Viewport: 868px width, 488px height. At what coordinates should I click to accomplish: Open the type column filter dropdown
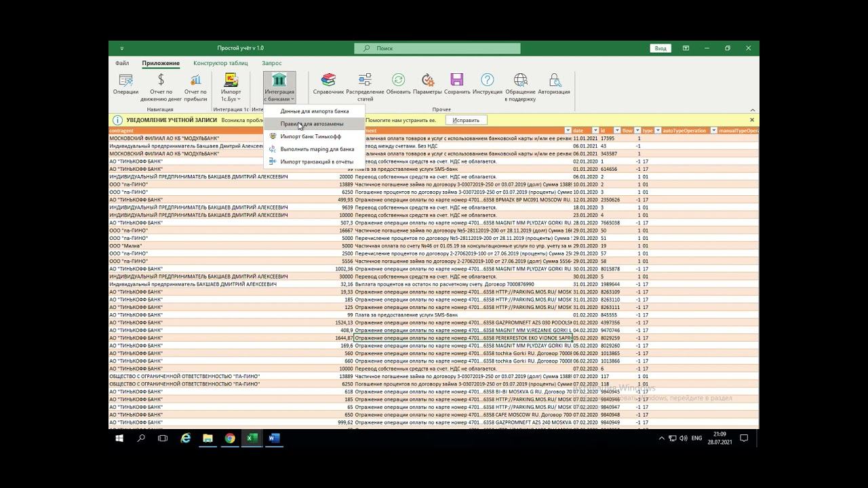tap(658, 130)
